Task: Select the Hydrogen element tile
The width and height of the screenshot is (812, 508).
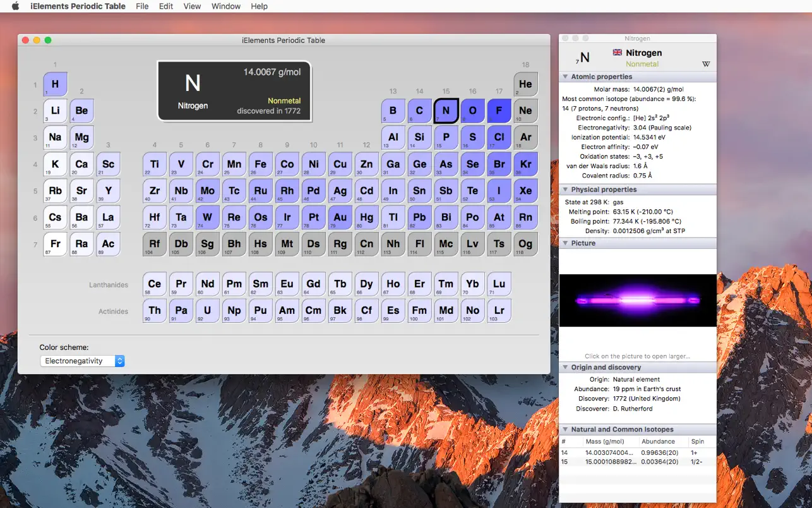Action: point(54,84)
